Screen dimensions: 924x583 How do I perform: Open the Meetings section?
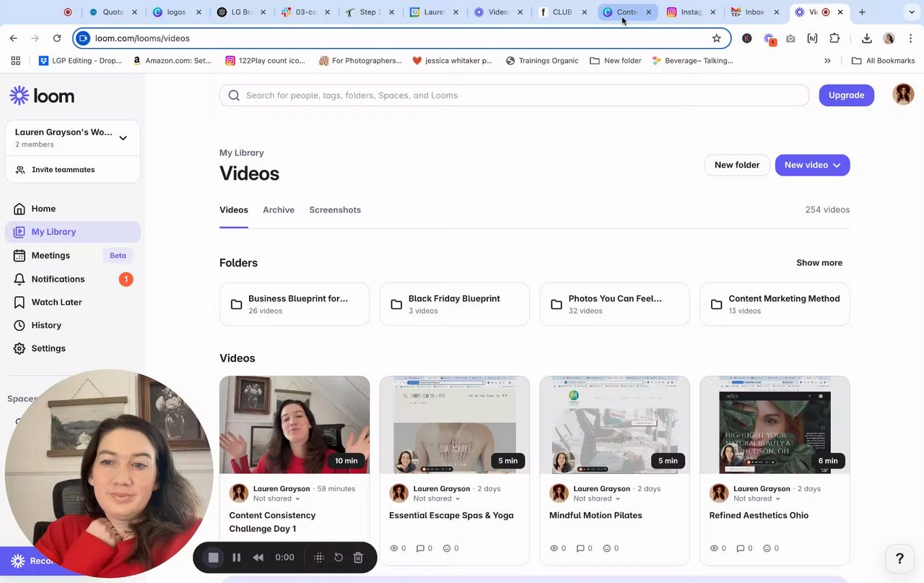[x=72, y=256]
